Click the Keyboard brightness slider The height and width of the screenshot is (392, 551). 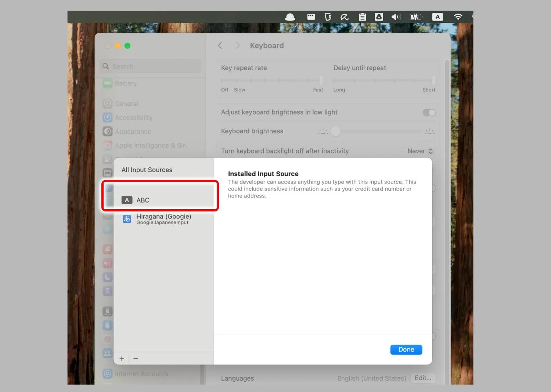click(377, 131)
